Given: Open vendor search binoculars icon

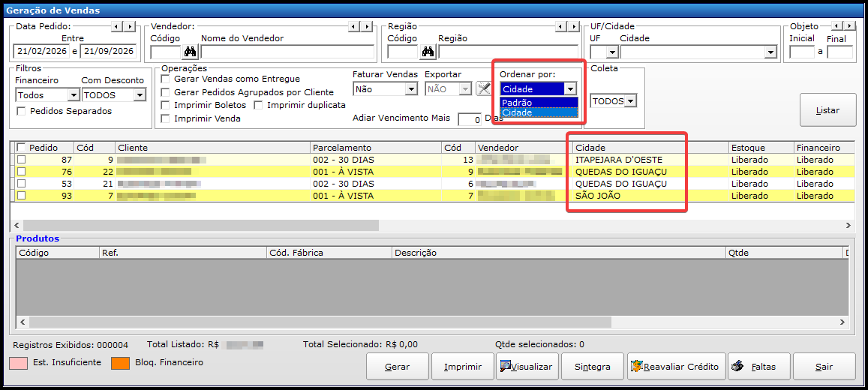Looking at the screenshot, I should [190, 52].
